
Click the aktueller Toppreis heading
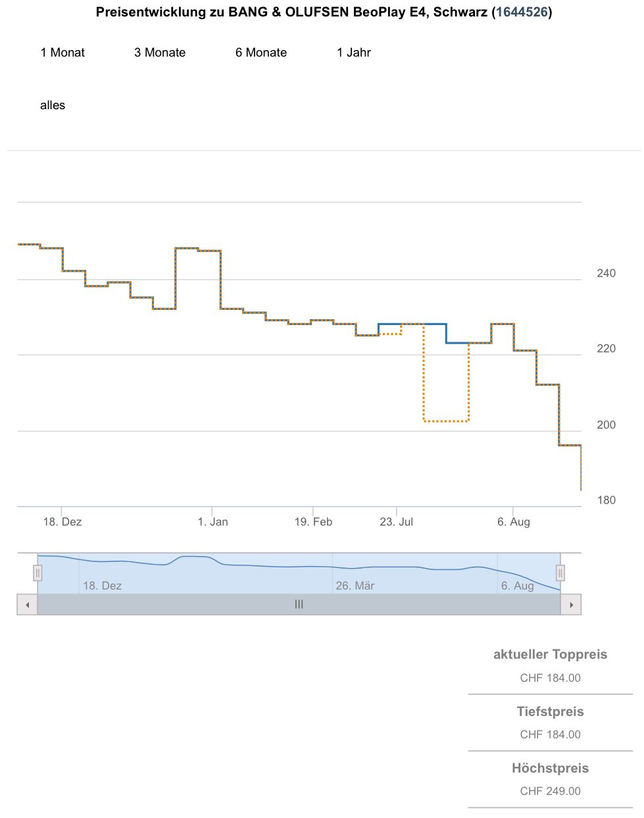(x=550, y=654)
